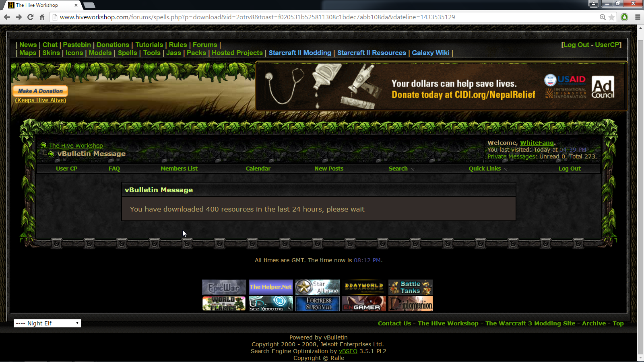Open the Packs section
This screenshot has width=644, height=362.
[x=196, y=53]
